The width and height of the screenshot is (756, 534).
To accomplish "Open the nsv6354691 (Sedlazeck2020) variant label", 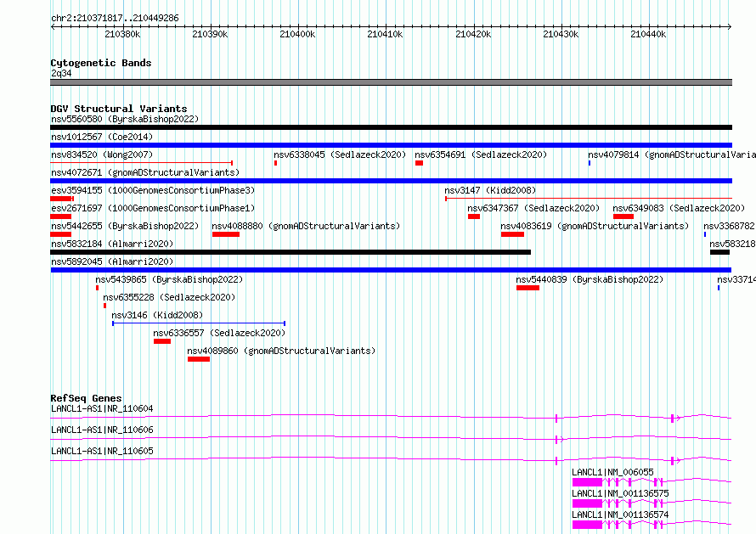I will [481, 155].
